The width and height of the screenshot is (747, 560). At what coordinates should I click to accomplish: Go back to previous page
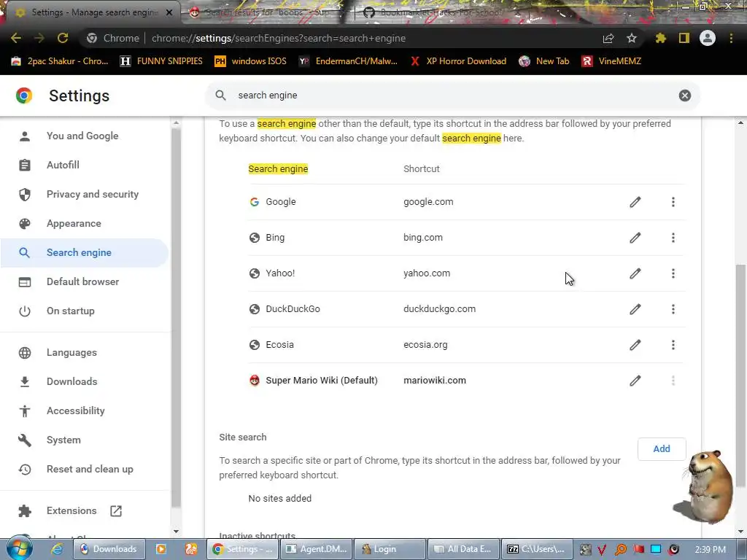point(16,38)
